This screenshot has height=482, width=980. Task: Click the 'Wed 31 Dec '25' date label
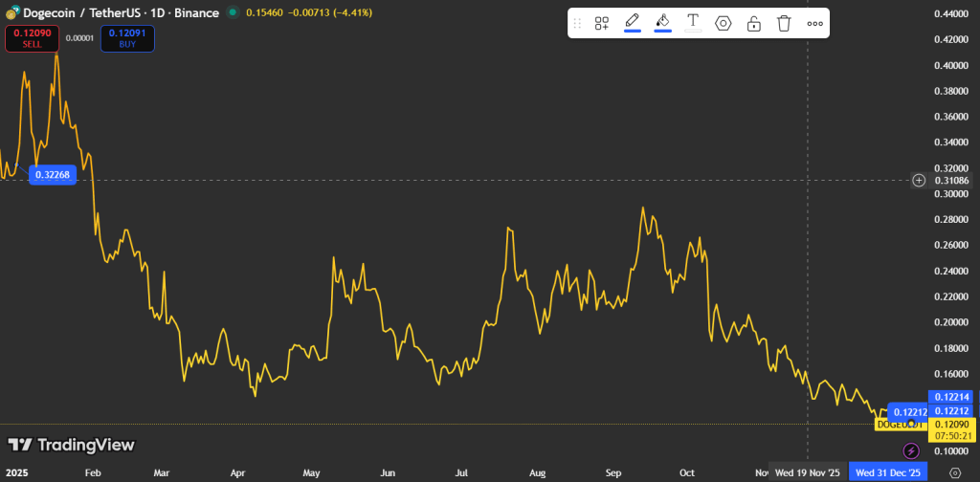click(x=887, y=472)
